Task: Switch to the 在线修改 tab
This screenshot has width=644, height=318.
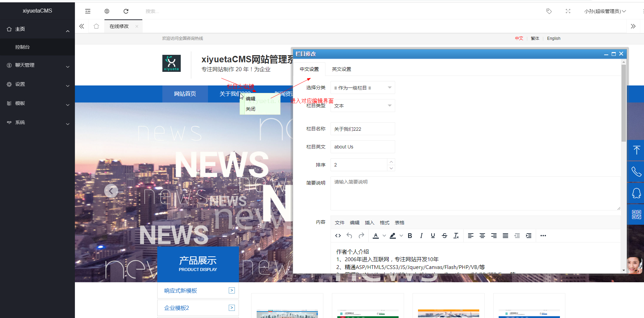Action: [x=119, y=26]
